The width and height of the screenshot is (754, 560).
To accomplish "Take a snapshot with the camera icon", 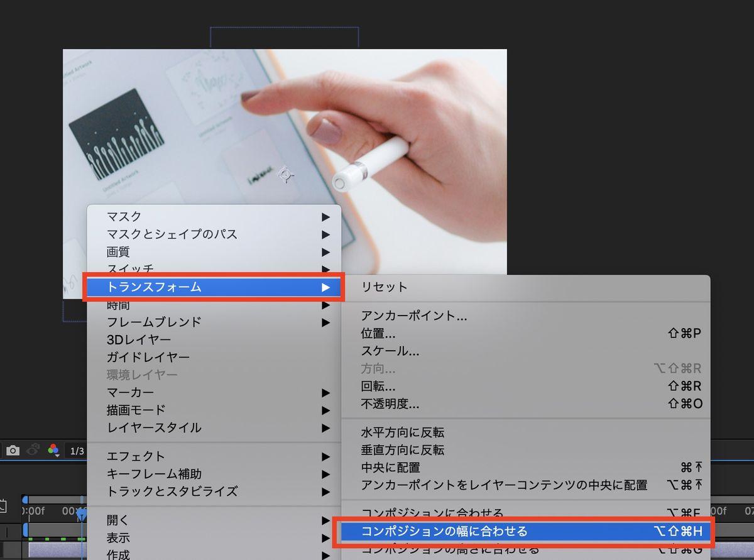I will [x=13, y=451].
